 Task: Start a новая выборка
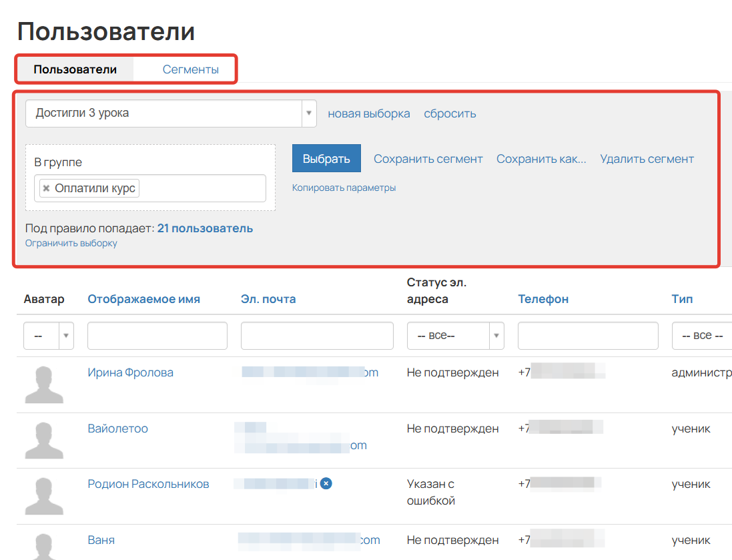[368, 113]
